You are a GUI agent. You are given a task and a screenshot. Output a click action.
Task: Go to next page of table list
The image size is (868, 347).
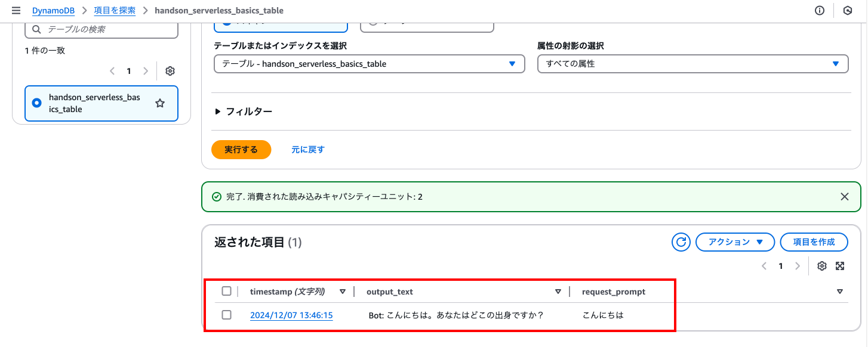(x=145, y=71)
